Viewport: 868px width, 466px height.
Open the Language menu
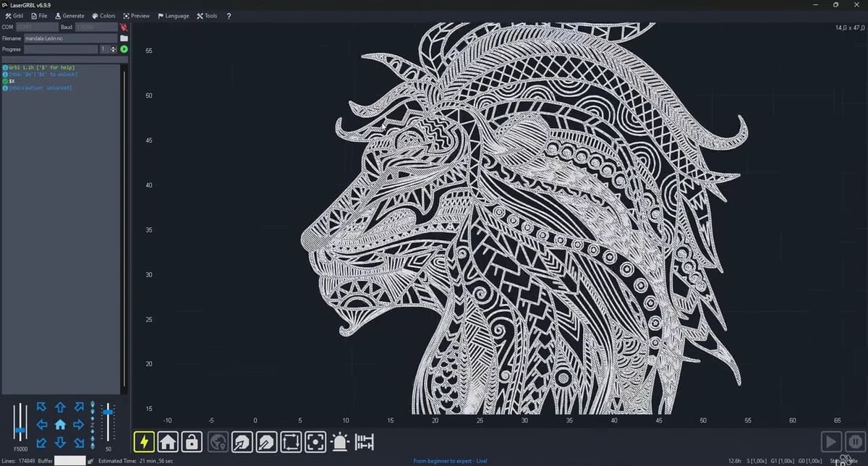click(173, 16)
